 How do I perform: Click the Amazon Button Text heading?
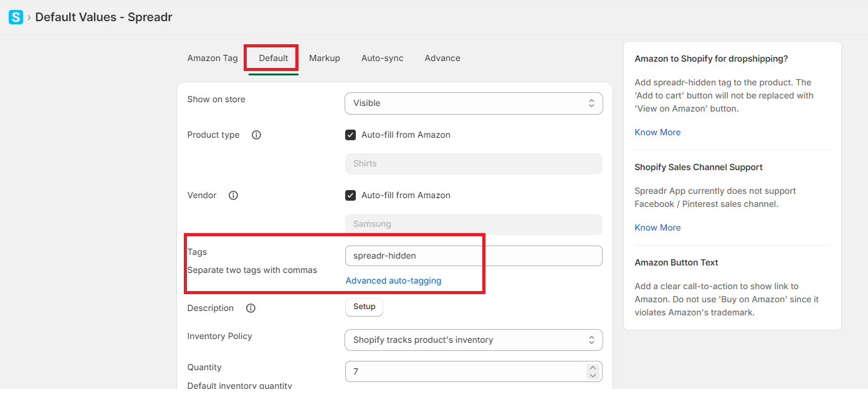click(677, 262)
